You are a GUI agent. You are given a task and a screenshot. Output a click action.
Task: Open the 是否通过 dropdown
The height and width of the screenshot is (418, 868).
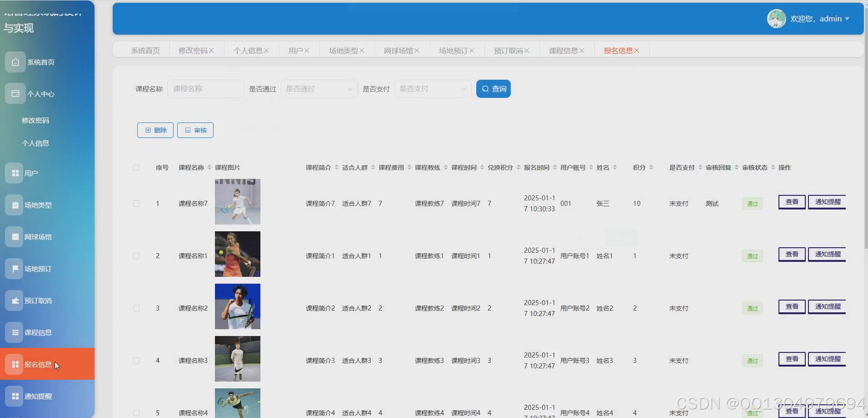point(319,89)
